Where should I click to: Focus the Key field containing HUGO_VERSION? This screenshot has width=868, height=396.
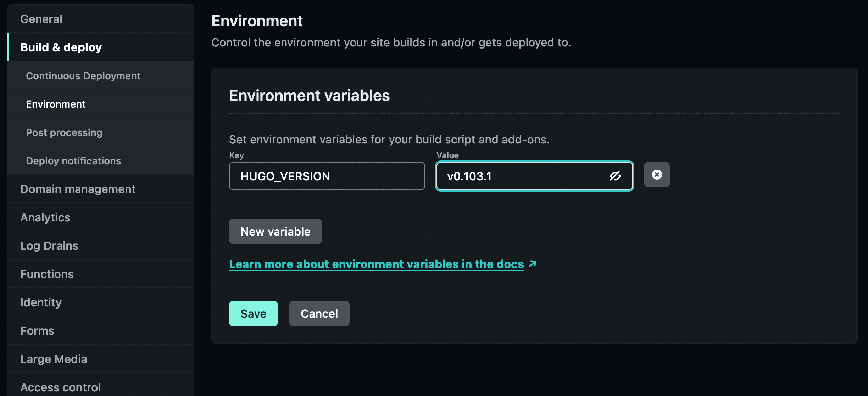pos(327,176)
